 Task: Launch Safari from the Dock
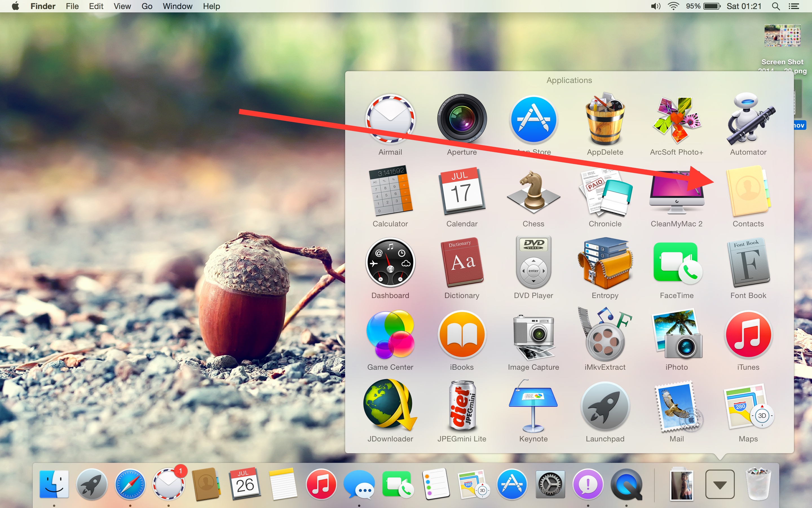click(130, 484)
